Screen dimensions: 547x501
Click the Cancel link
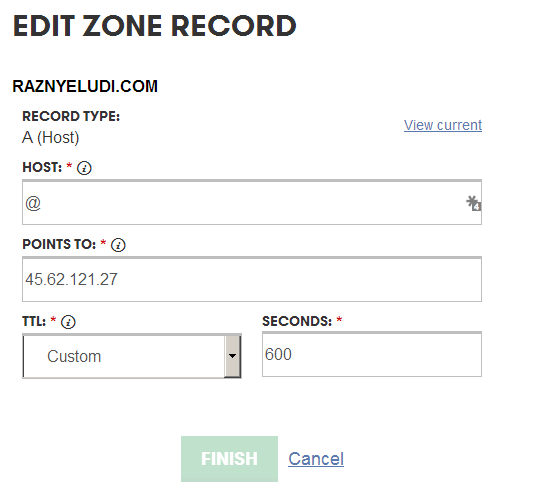316,459
